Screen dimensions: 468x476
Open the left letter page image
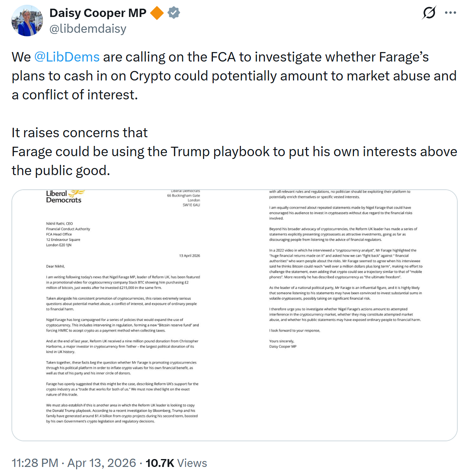123,315
